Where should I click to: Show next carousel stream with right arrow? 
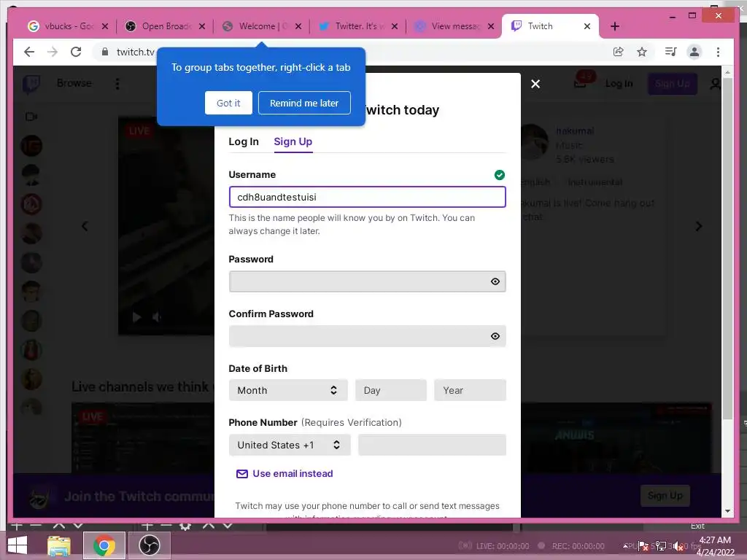click(698, 226)
